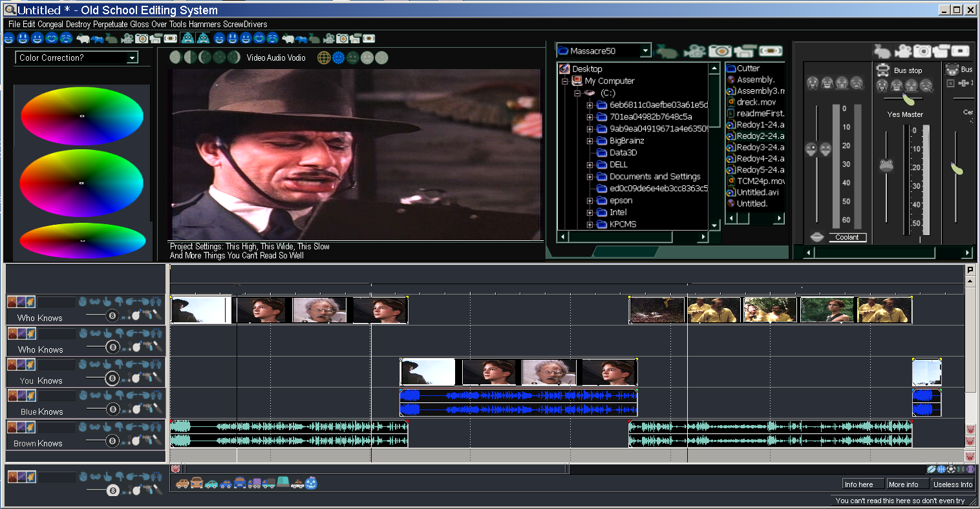
Task: Toggle the shooting star thumbnail on Brown Knows track
Action: 30,427
